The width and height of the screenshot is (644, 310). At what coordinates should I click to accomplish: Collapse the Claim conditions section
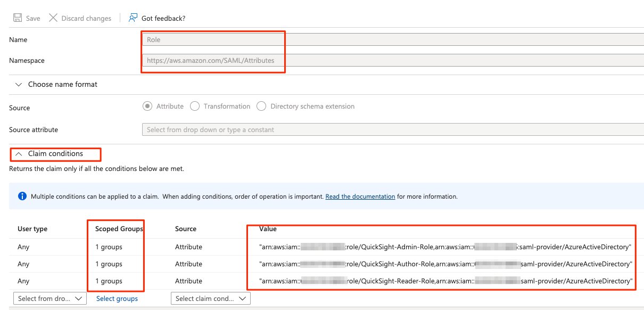point(49,154)
